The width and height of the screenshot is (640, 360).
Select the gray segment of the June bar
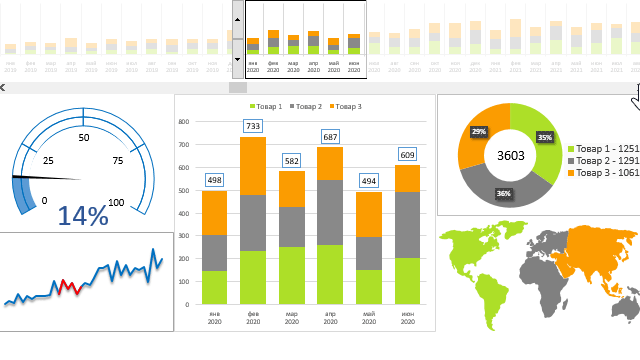click(407, 225)
